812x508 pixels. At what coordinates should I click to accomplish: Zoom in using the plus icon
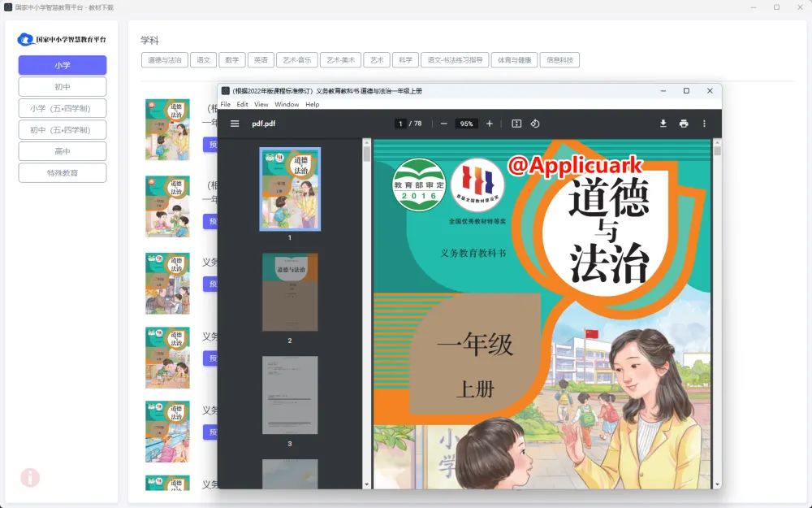click(490, 124)
